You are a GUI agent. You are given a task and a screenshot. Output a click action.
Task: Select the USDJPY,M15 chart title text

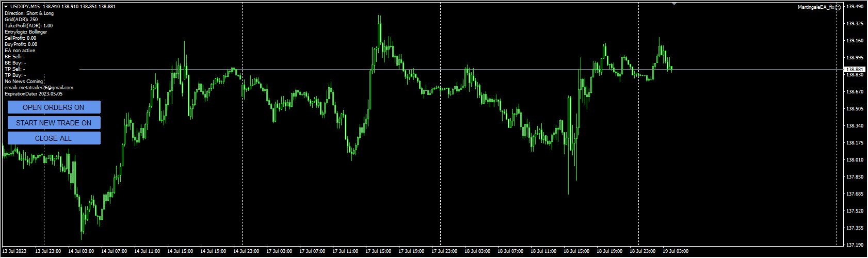[x=25, y=7]
